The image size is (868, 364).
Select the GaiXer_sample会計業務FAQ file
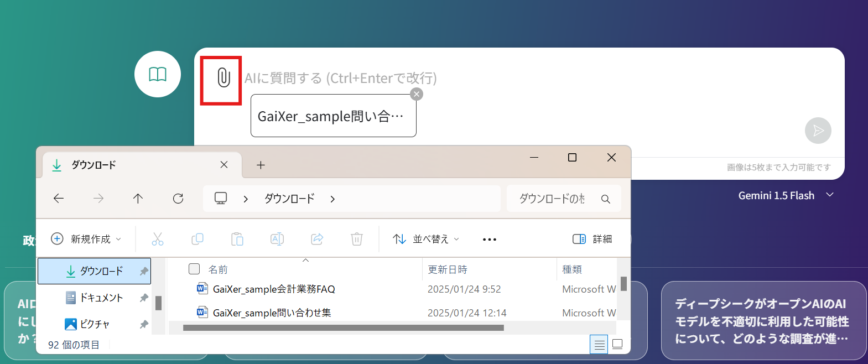274,289
